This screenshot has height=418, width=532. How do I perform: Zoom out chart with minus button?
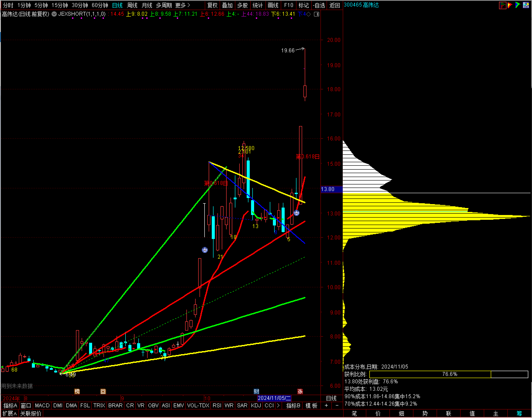click(337, 406)
